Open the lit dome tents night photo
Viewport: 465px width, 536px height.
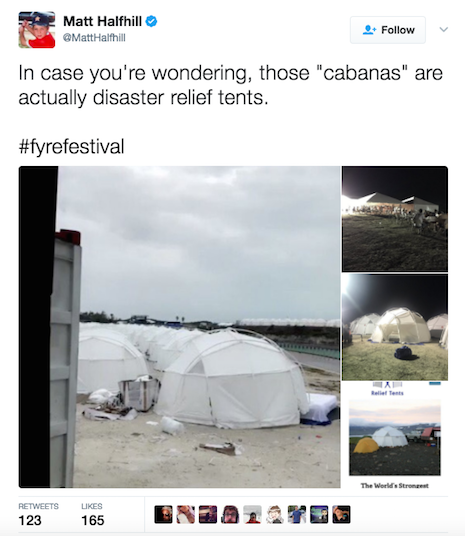tap(395, 327)
